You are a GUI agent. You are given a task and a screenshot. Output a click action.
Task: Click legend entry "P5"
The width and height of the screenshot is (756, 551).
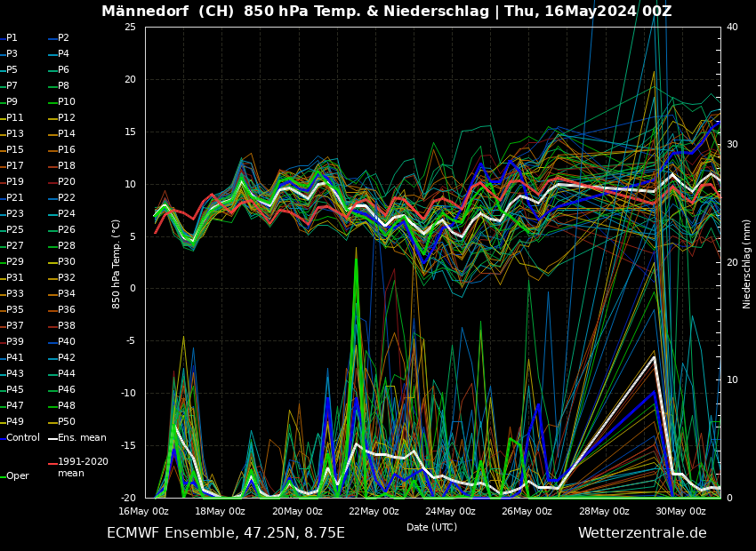point(12,70)
